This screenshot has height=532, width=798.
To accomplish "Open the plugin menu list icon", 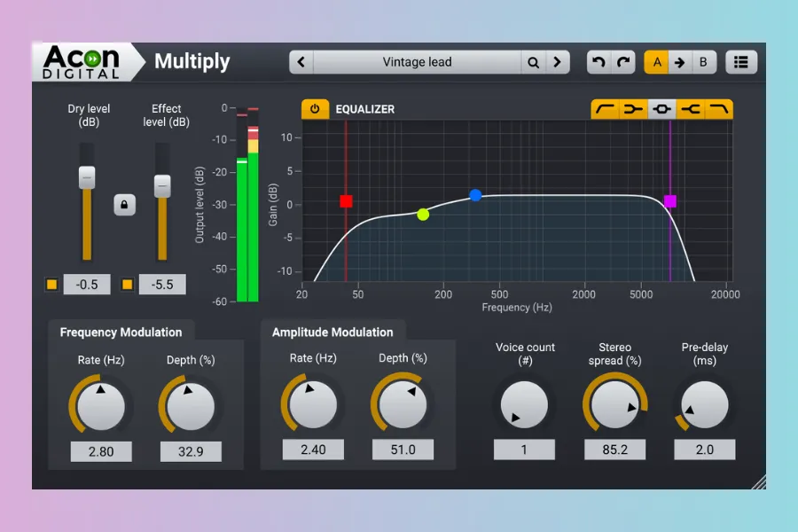I will pyautogui.click(x=741, y=62).
